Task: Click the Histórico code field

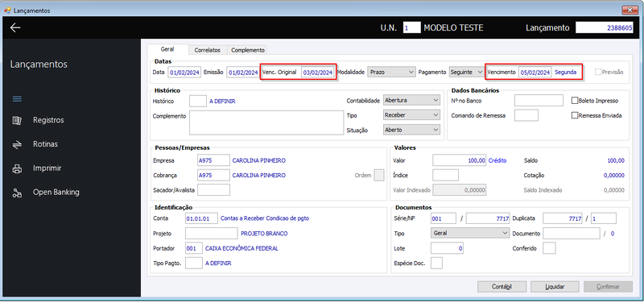Action: point(198,101)
